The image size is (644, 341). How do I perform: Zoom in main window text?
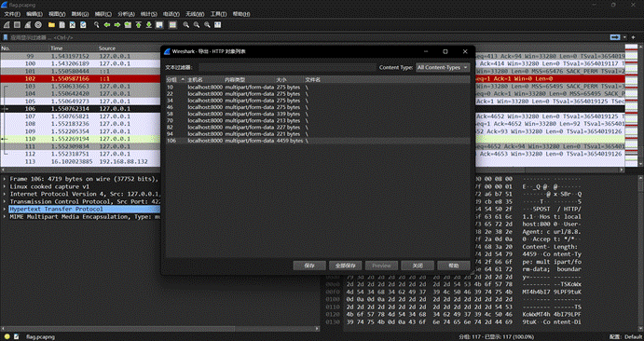point(186,25)
